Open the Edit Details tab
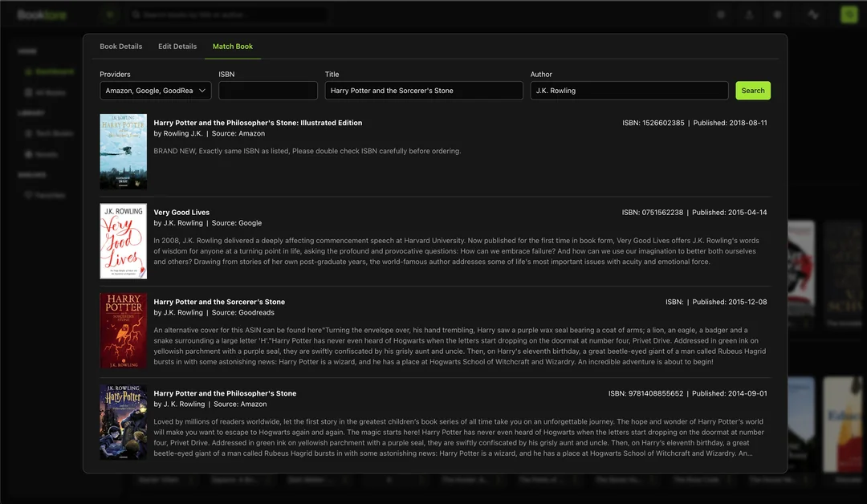The width and height of the screenshot is (867, 504). [177, 47]
